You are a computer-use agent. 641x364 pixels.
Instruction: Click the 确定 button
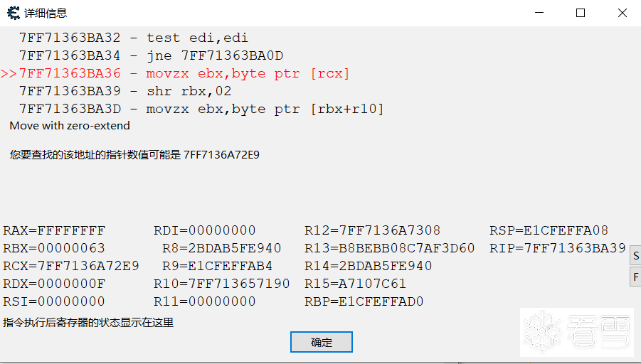(322, 342)
